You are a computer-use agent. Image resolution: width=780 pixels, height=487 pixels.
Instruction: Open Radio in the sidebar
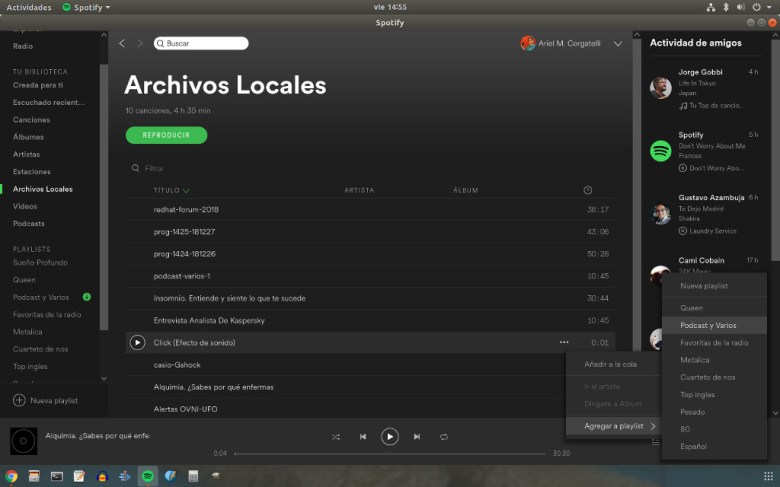pos(23,46)
